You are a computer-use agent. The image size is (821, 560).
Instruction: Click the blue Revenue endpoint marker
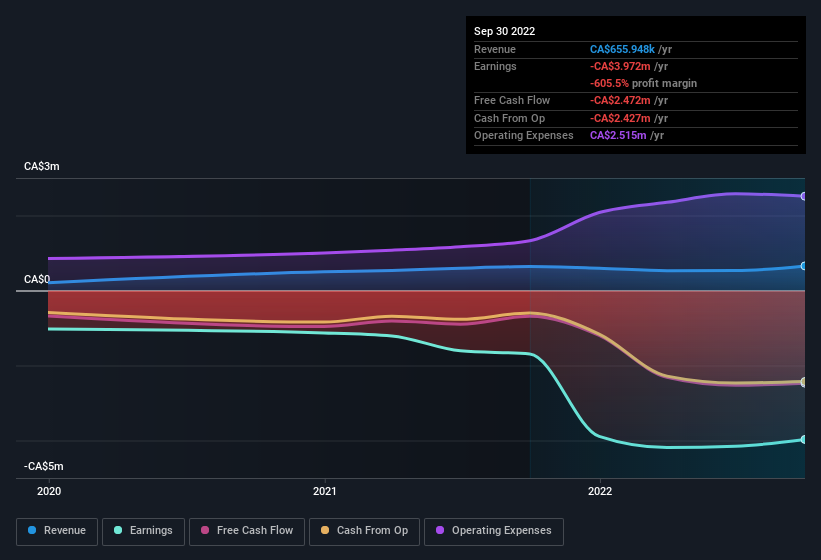coord(803,266)
